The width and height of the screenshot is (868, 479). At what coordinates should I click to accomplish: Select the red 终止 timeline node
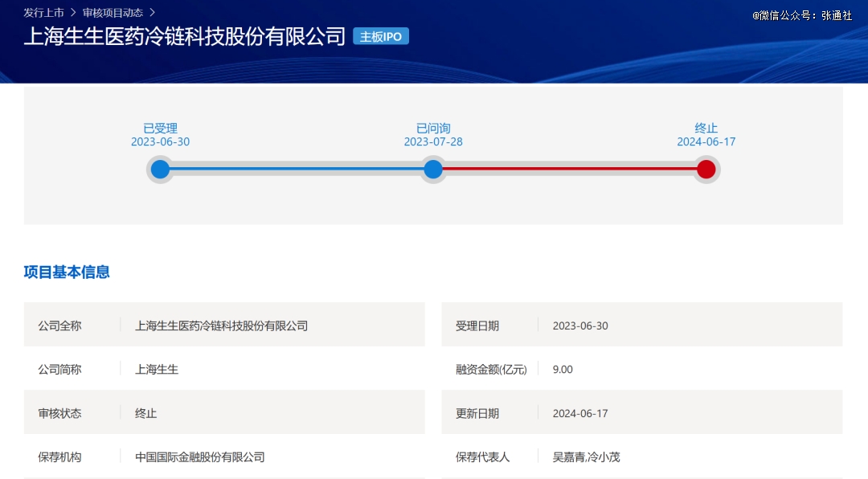pos(706,170)
